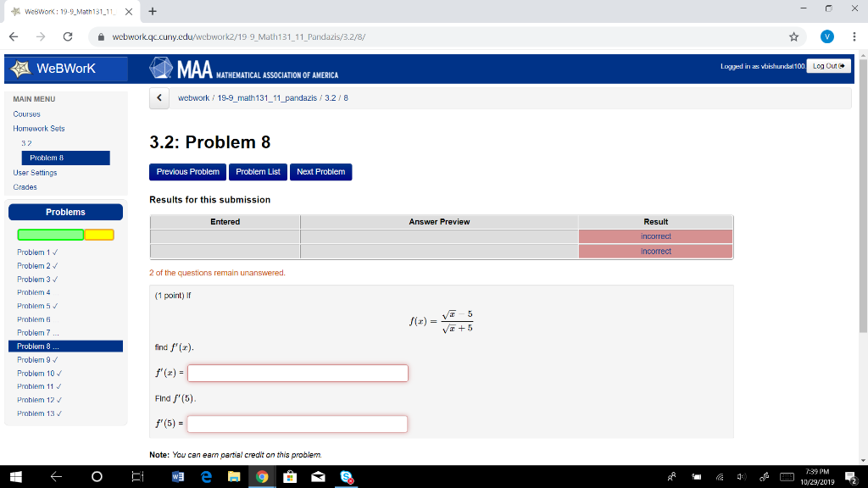The height and width of the screenshot is (488, 868).
Task: Open the Action Center notifications
Action: coord(852,477)
